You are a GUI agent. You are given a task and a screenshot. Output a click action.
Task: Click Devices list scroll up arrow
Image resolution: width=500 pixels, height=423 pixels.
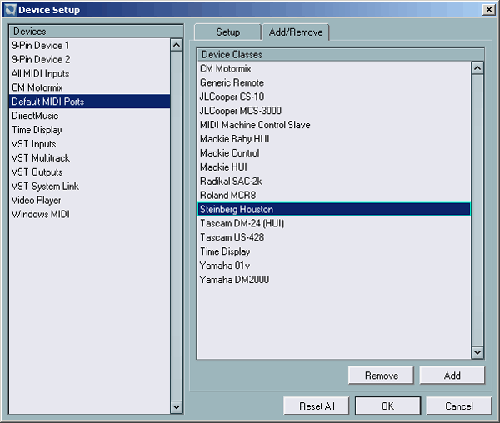click(176, 45)
